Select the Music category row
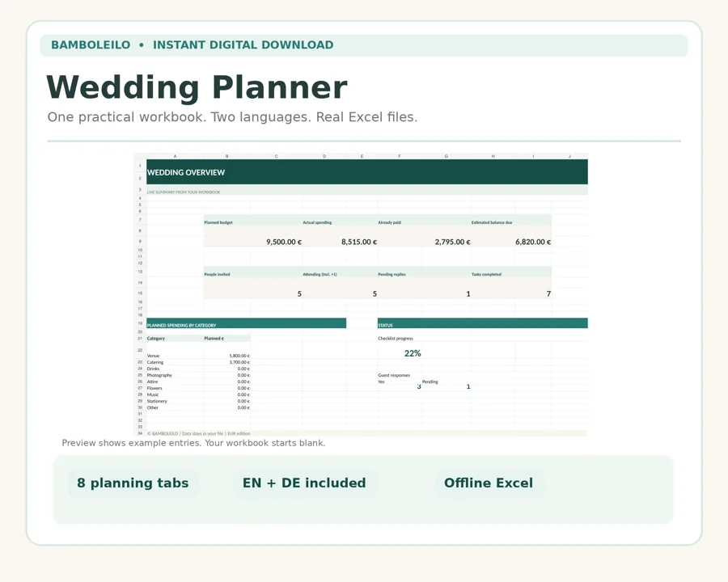 click(x=198, y=394)
